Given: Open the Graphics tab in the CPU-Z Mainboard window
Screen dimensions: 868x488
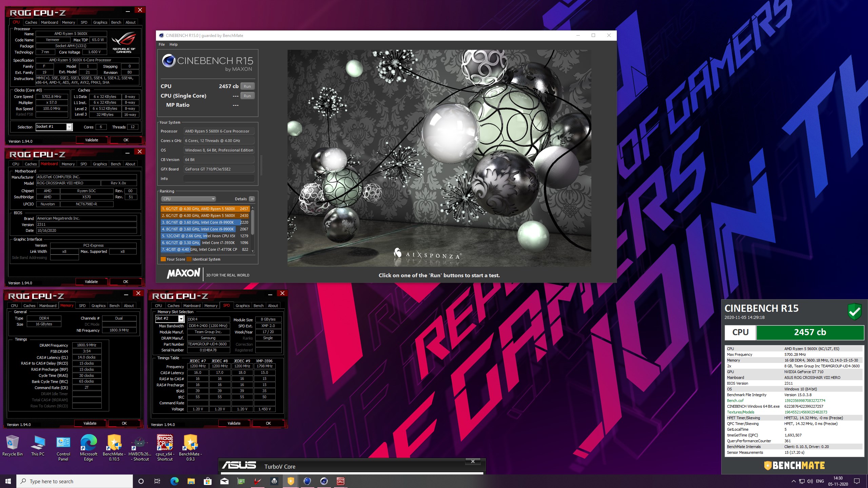Looking at the screenshot, I should (x=100, y=164).
